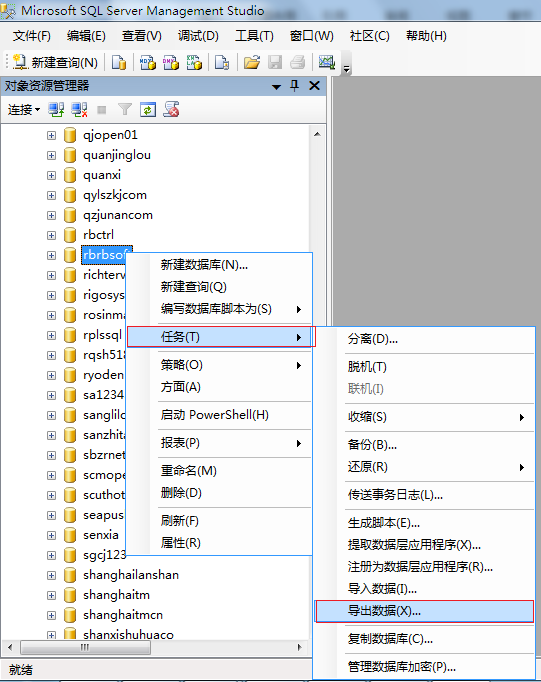541x682 pixels.
Task: Select the senxia database
Action: pyautogui.click(x=100, y=535)
